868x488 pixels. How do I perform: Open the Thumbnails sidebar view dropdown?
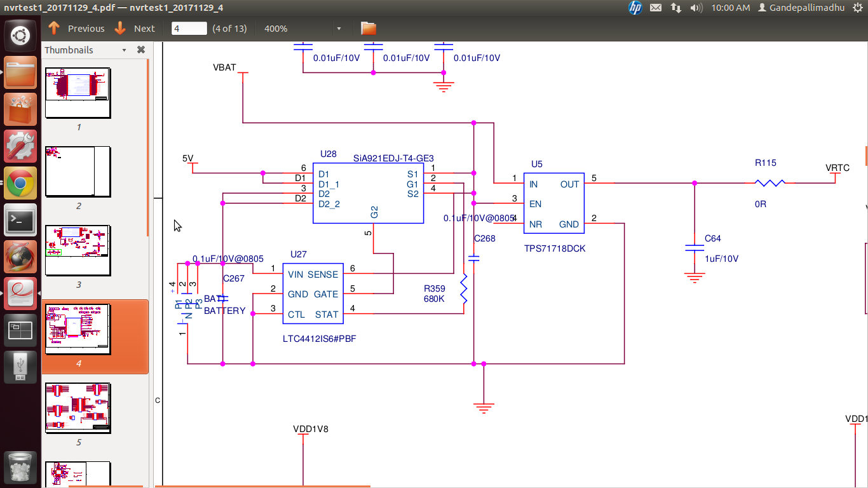(x=125, y=50)
